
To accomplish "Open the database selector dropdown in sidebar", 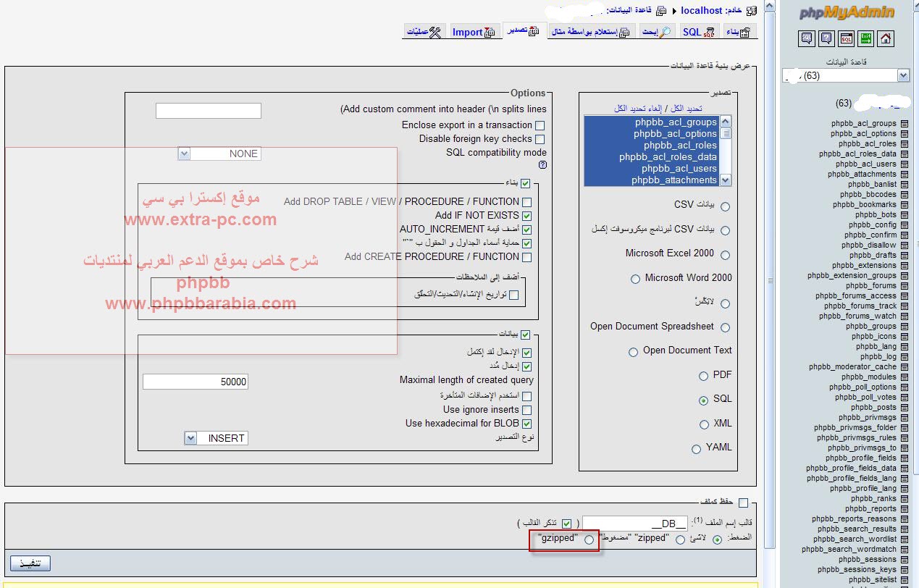I will pos(846,75).
